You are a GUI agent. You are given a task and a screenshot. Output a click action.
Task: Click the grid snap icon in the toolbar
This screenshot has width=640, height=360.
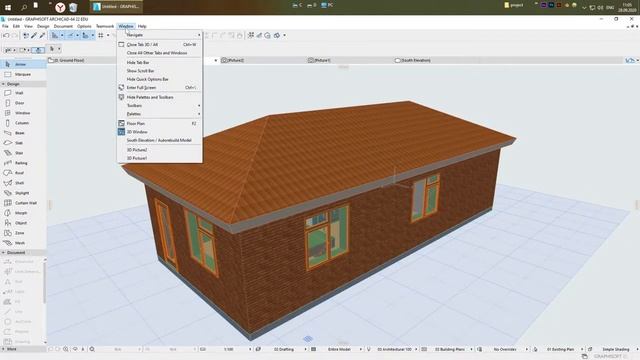tap(100, 36)
